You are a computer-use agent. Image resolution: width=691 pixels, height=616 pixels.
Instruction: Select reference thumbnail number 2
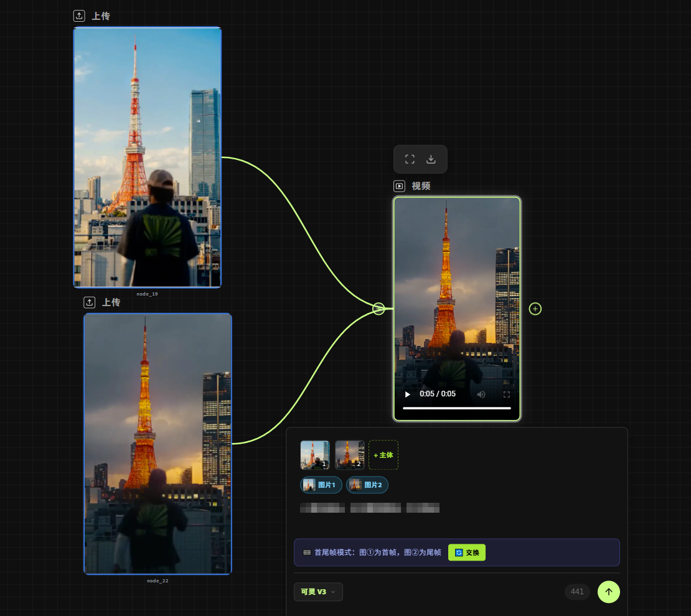click(x=350, y=455)
